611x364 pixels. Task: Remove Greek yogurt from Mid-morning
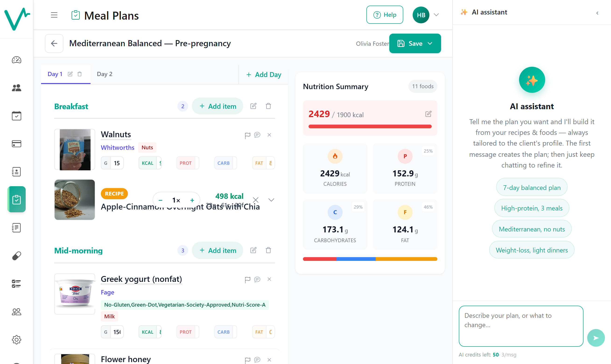click(269, 279)
